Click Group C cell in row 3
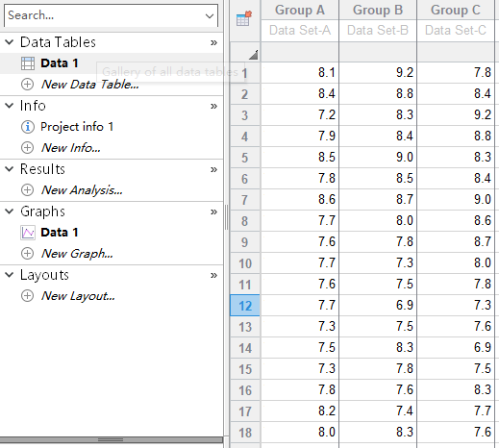 tap(456, 115)
